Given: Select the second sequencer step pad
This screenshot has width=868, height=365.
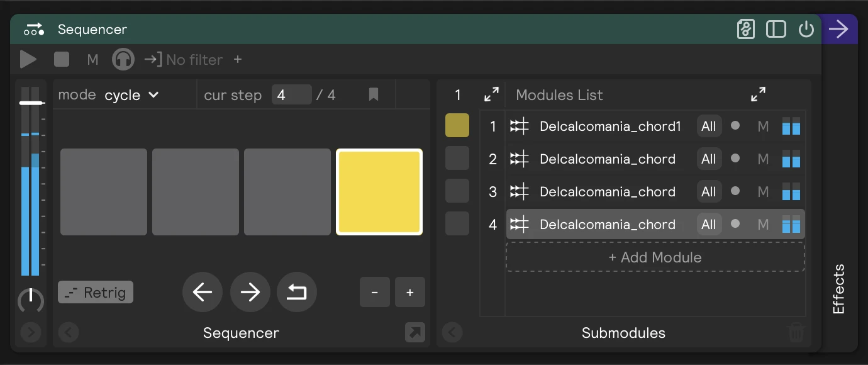Looking at the screenshot, I should [x=196, y=192].
